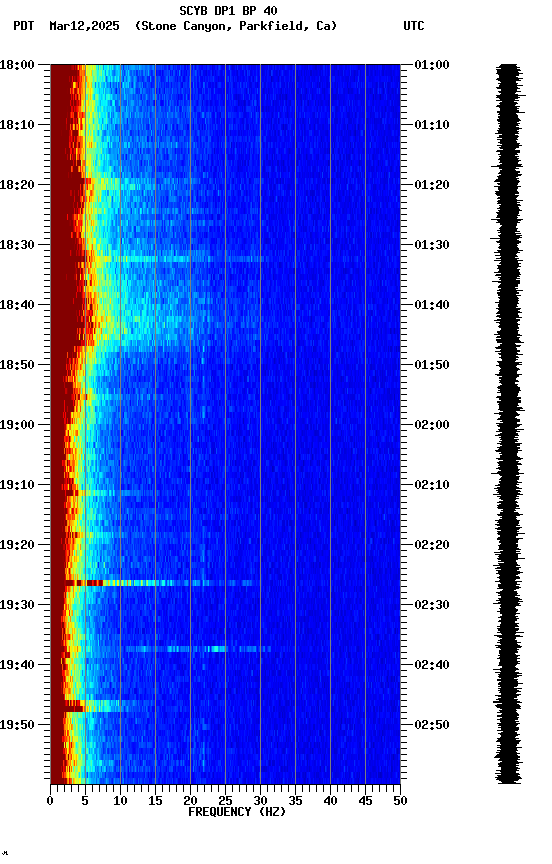Click the 02:40 UTC time label

click(x=432, y=665)
